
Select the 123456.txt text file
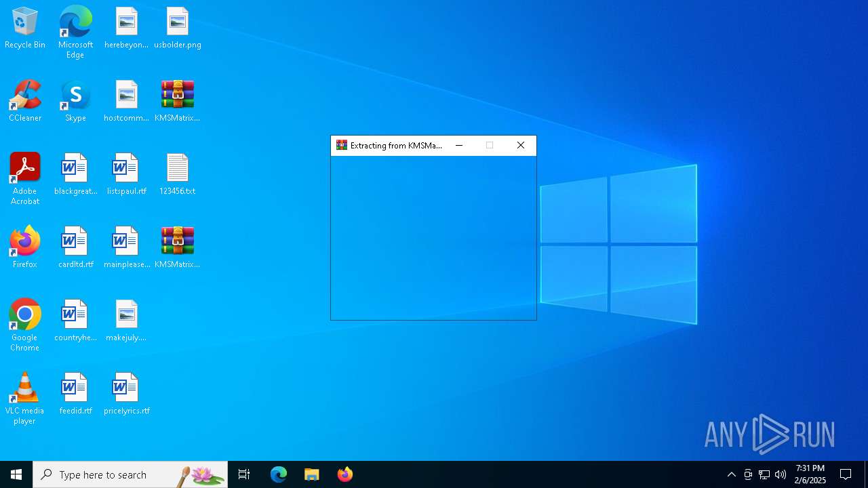178,174
